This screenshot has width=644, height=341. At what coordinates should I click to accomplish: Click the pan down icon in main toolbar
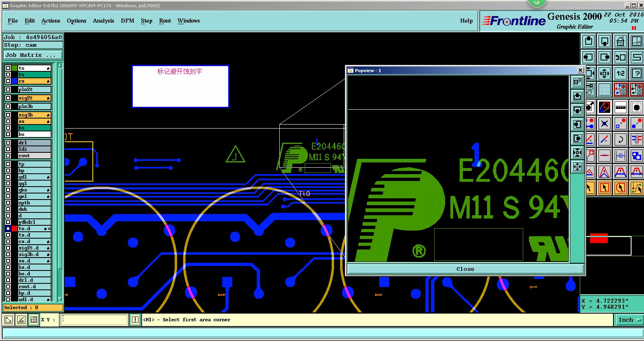[605, 41]
